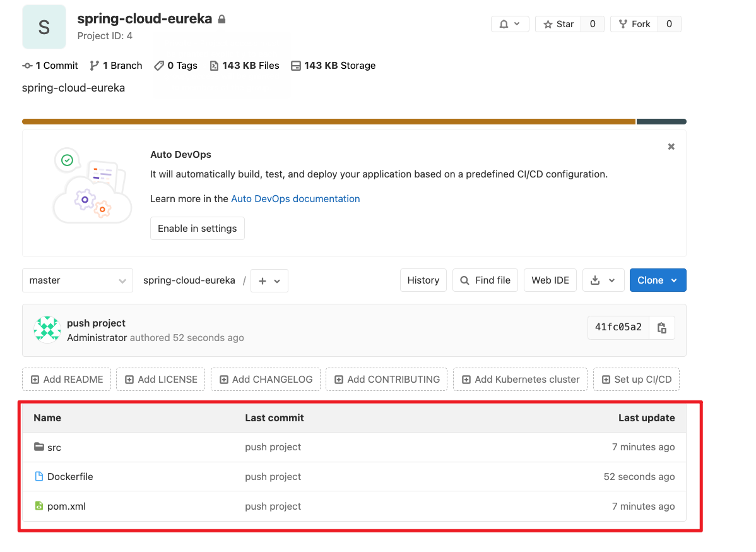Image resolution: width=756 pixels, height=552 pixels.
Task: Click the Name column header
Action: (x=47, y=418)
